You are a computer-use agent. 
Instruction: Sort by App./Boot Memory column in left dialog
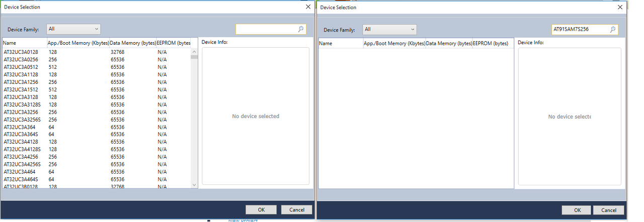(78, 43)
